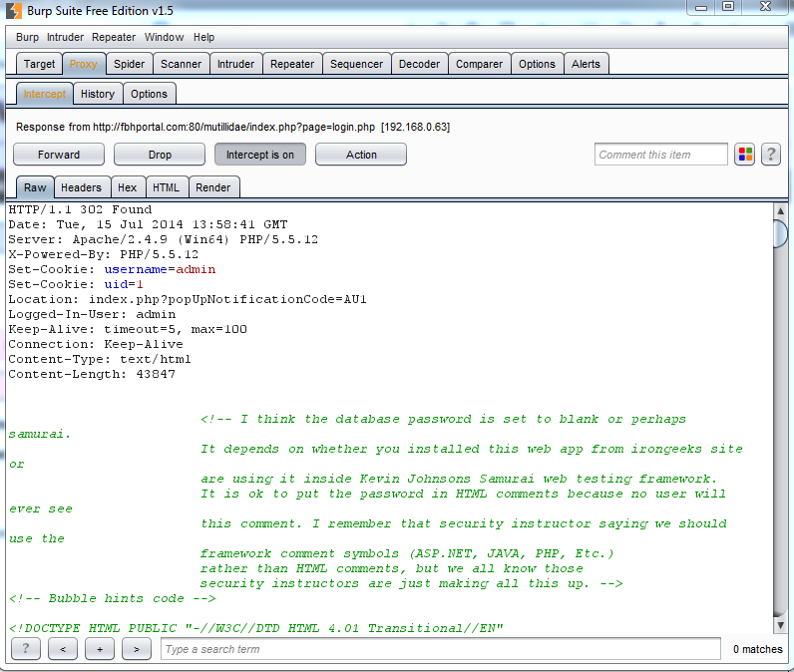Open the Repeater tool tab

click(292, 64)
